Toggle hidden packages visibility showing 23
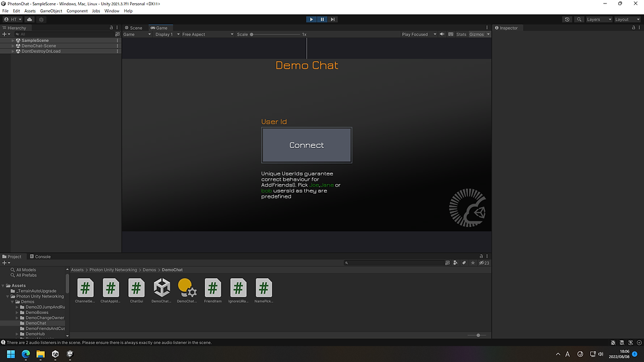Screen dimensions: 644x362 point(484,263)
